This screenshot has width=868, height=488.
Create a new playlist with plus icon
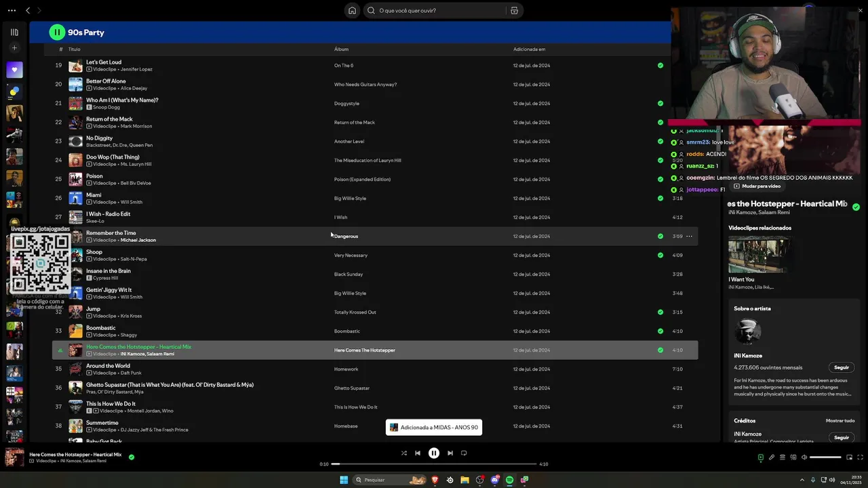coord(14,48)
